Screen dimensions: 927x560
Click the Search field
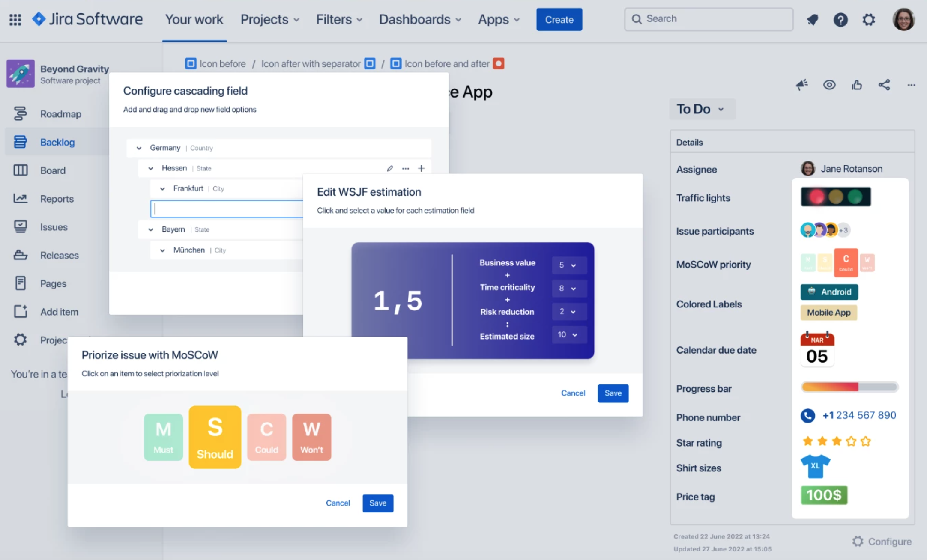[709, 19]
